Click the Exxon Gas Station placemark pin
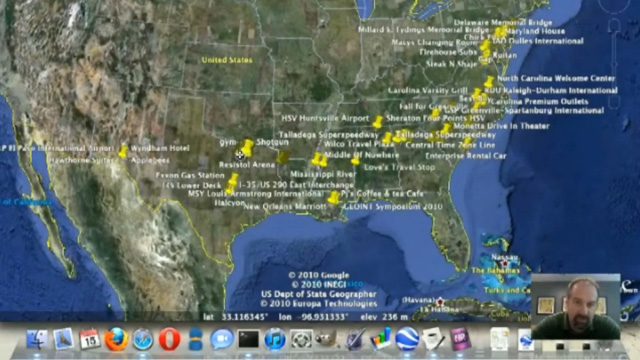Image resolution: width=640 pixels, height=360 pixels. [233, 179]
